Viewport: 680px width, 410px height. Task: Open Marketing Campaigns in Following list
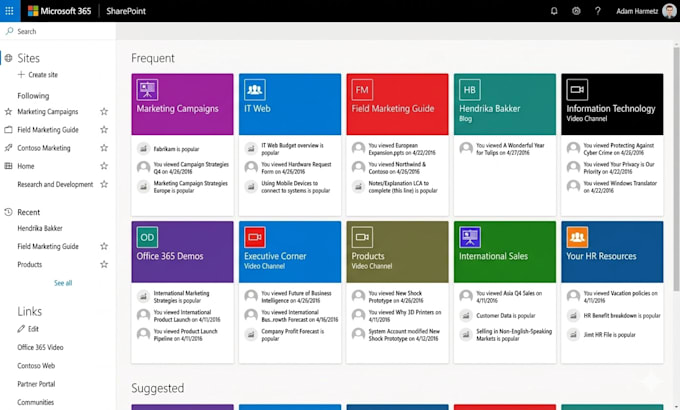pyautogui.click(x=48, y=112)
